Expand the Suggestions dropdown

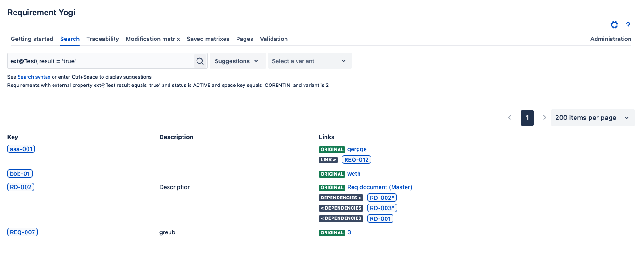pyautogui.click(x=237, y=61)
